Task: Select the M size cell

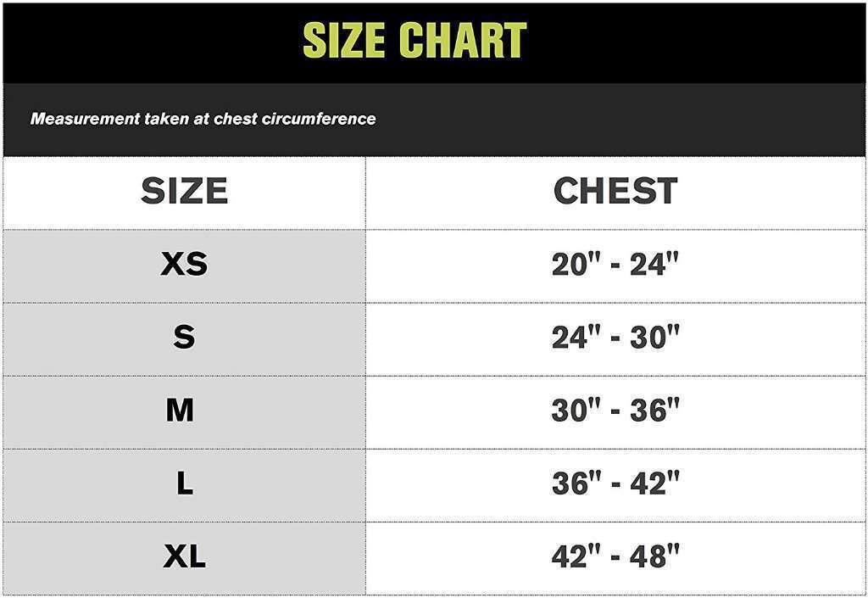Action: point(184,412)
